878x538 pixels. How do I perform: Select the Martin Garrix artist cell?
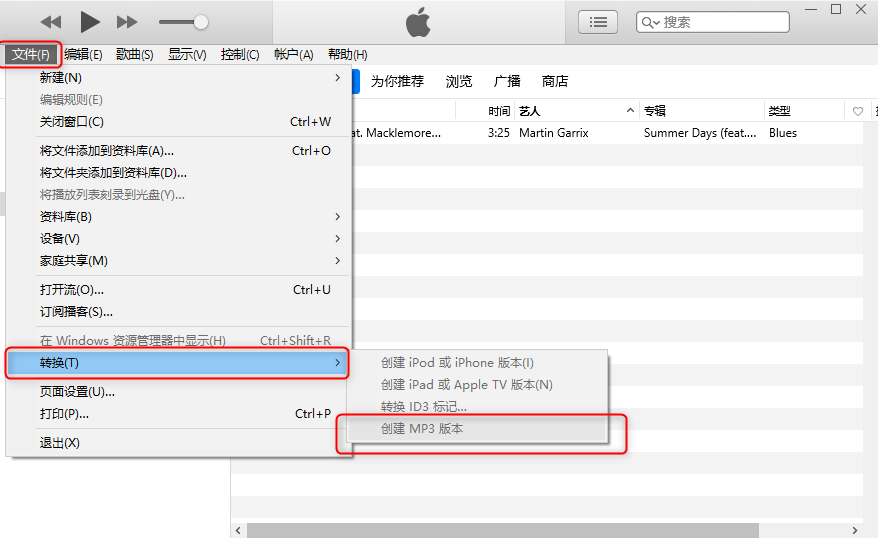click(x=554, y=133)
